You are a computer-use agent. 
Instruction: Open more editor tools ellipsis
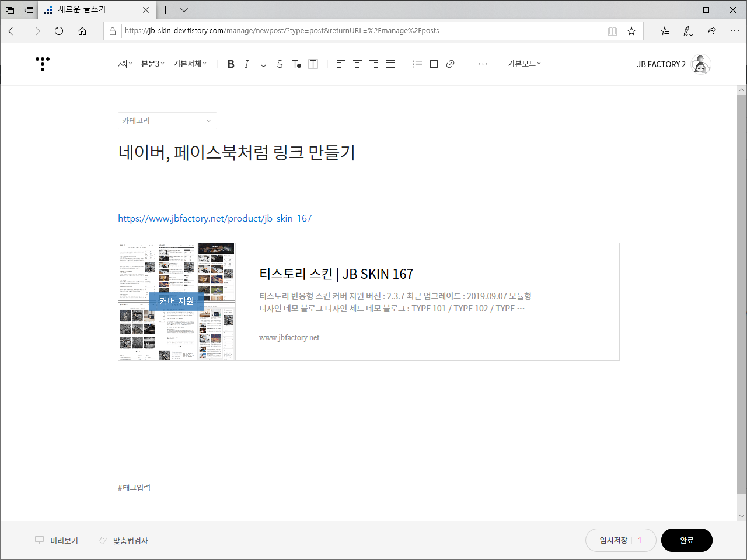[x=483, y=64]
